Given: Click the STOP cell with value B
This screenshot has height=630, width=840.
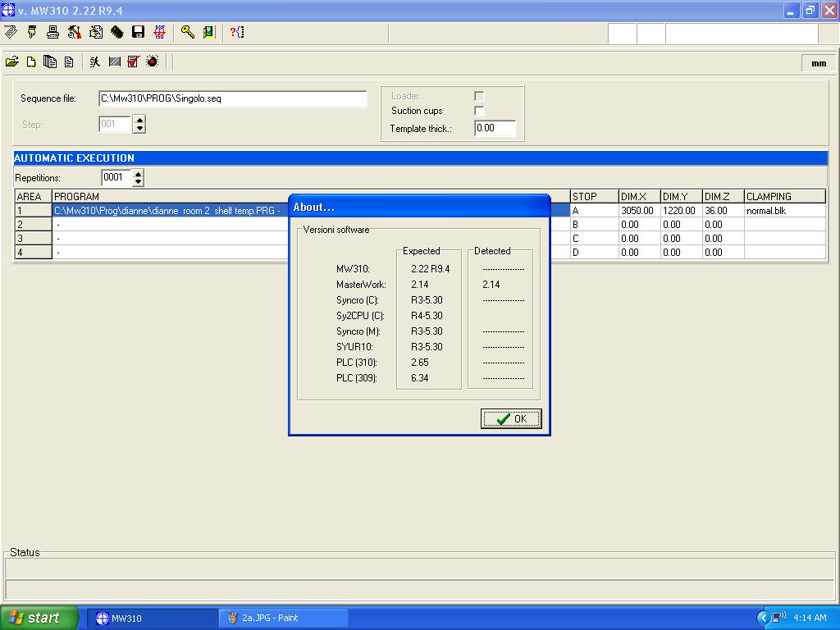Looking at the screenshot, I should [594, 225].
